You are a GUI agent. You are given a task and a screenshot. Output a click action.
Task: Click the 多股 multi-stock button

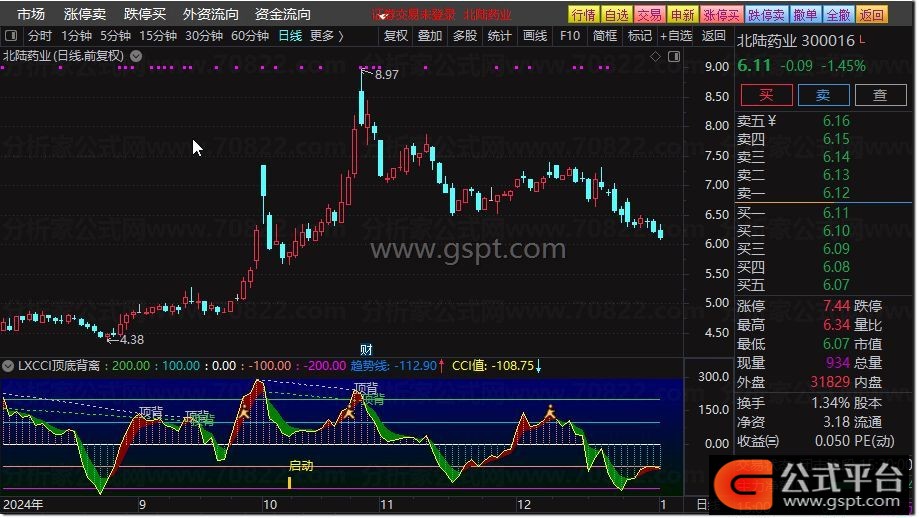[465, 36]
